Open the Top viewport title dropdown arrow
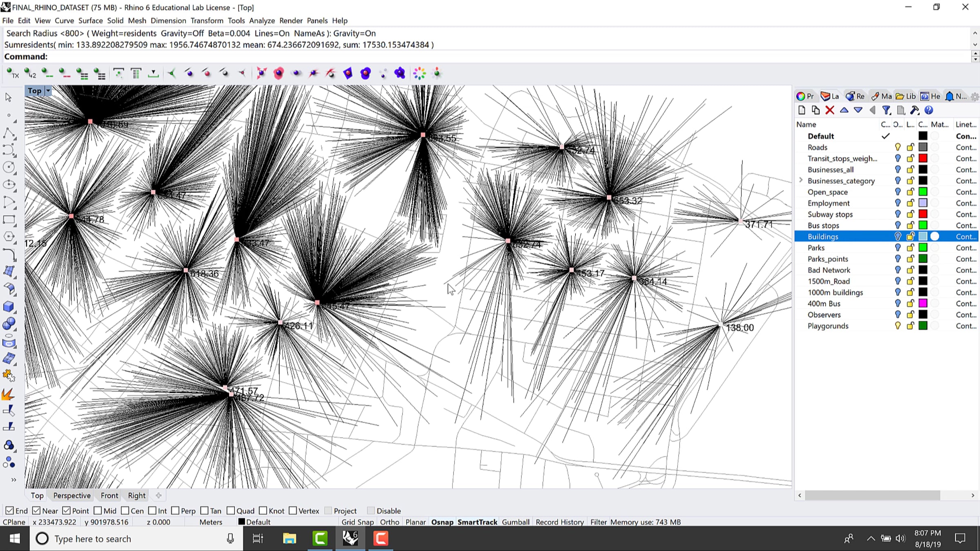The height and width of the screenshot is (551, 980). (48, 91)
